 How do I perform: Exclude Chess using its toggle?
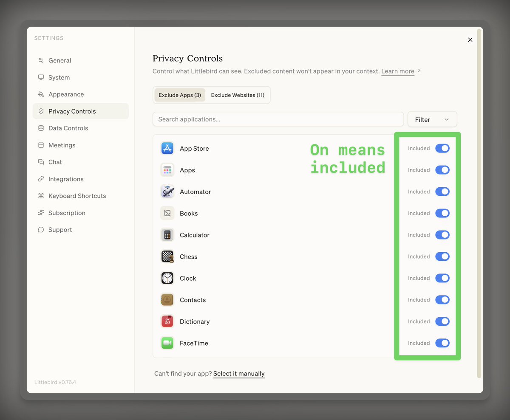pos(442,257)
